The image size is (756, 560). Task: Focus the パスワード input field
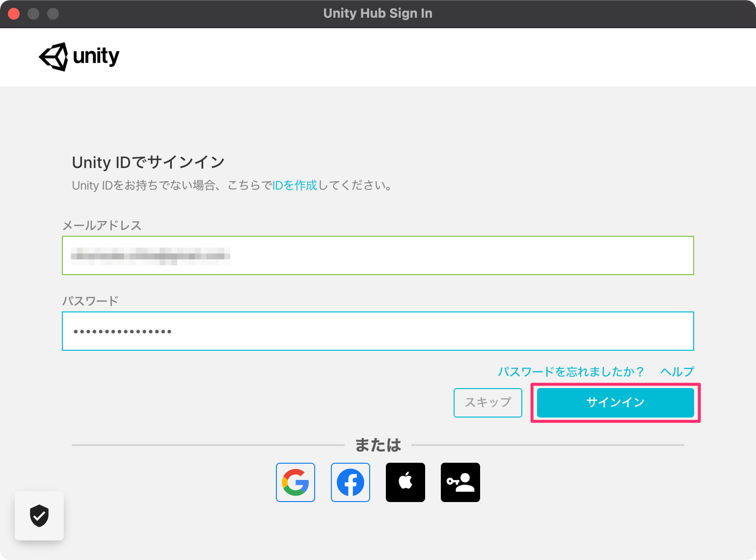[378, 331]
